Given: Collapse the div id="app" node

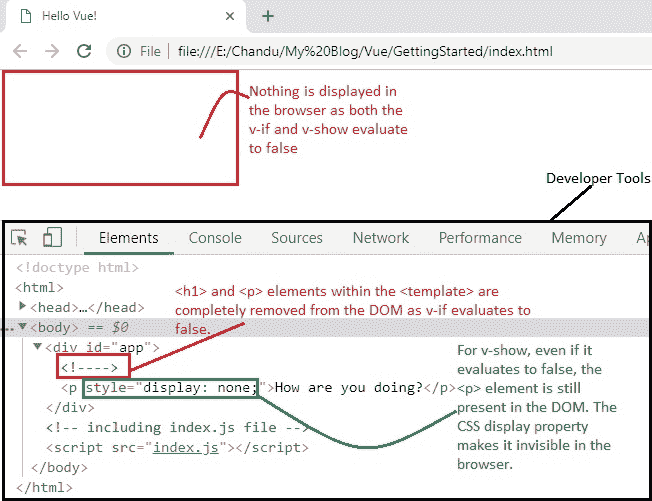Looking at the screenshot, I should tap(37, 346).
